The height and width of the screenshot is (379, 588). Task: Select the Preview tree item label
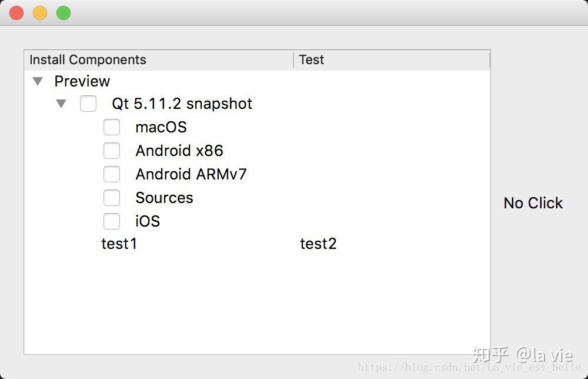click(x=82, y=81)
